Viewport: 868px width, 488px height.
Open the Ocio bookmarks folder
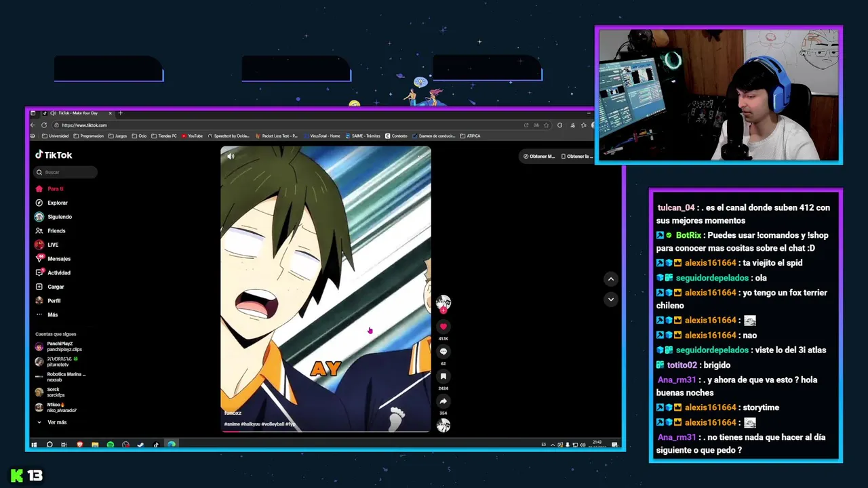click(x=139, y=136)
